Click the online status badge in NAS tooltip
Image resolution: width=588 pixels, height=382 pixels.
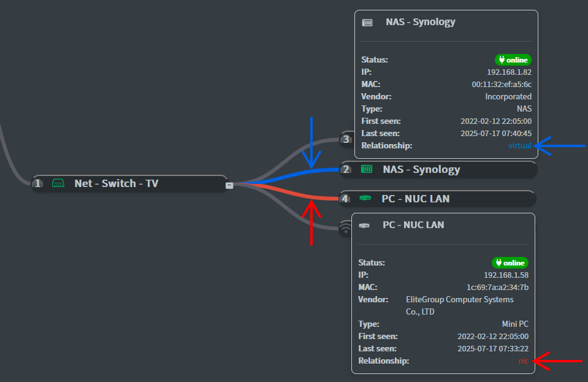513,60
